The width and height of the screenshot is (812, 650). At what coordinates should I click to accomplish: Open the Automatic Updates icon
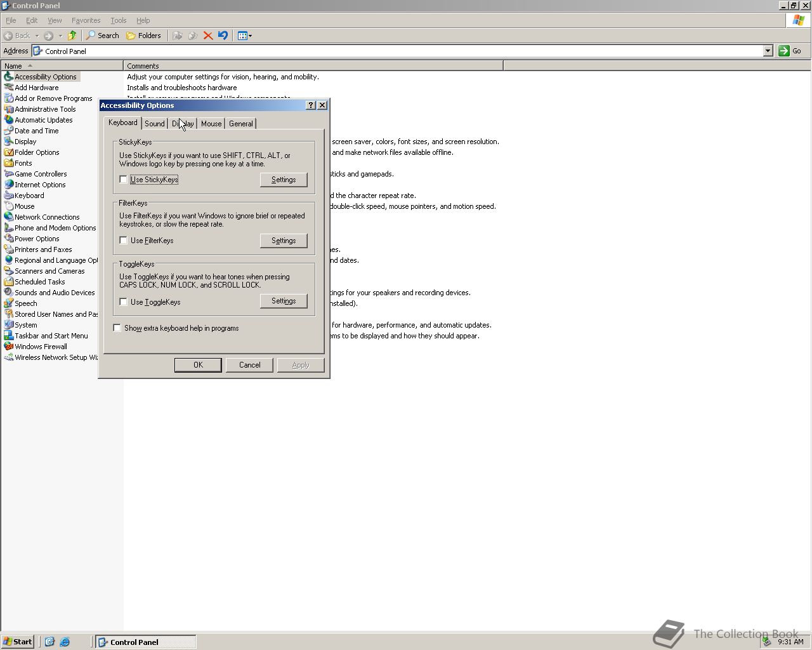(8, 120)
